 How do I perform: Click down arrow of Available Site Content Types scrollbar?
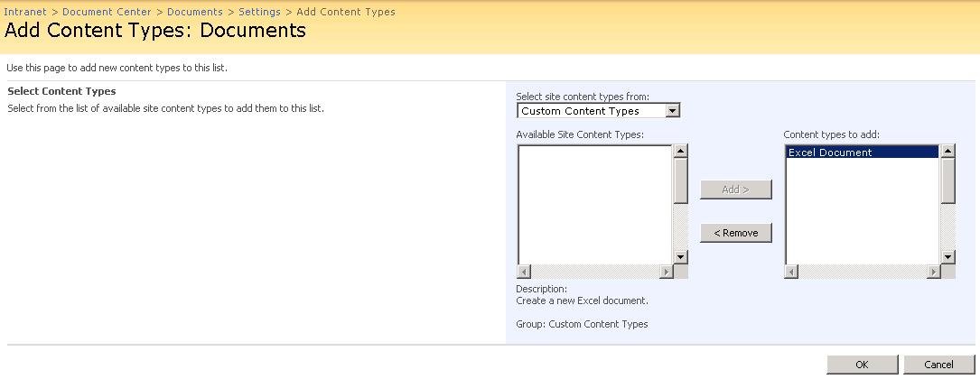pyautogui.click(x=681, y=257)
